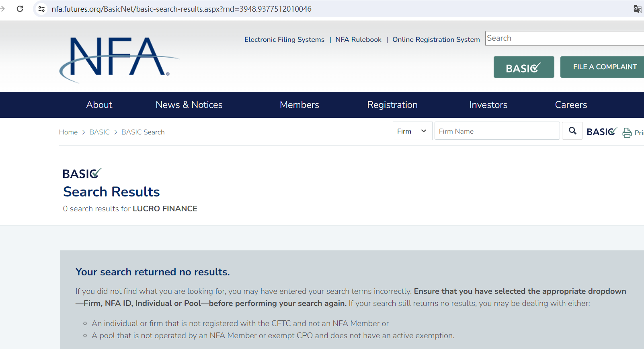Viewport: 644px width, 349px height.
Task: Open the Members menu
Action: click(x=299, y=105)
